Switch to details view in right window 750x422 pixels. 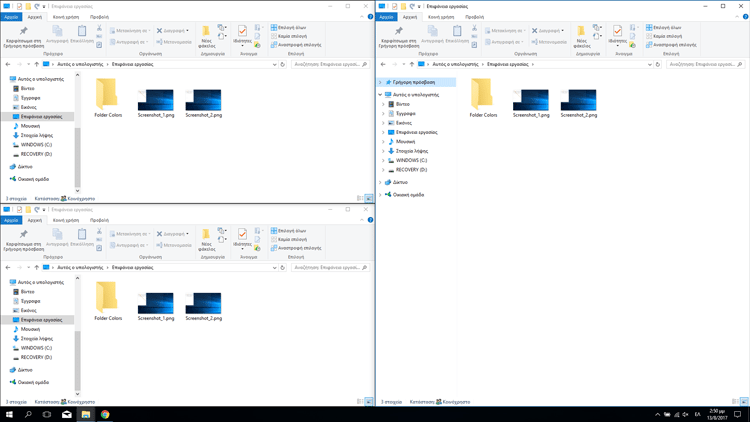click(735, 402)
